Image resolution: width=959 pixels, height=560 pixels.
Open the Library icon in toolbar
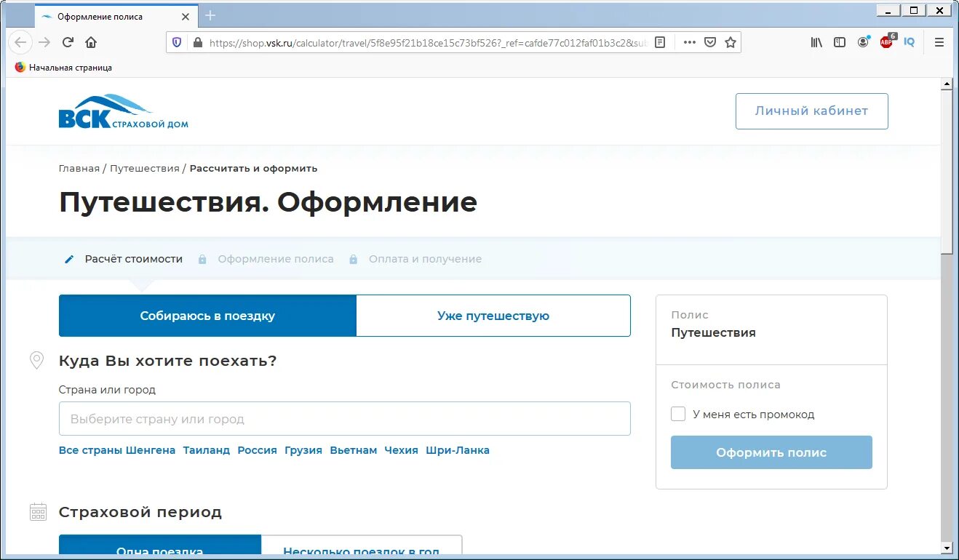pos(816,42)
